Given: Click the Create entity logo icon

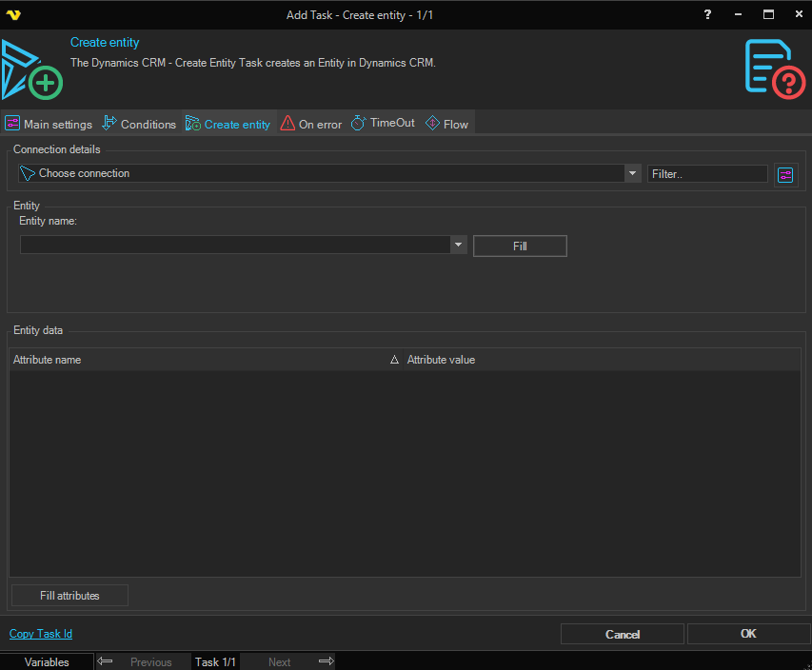Looking at the screenshot, I should click(31, 70).
